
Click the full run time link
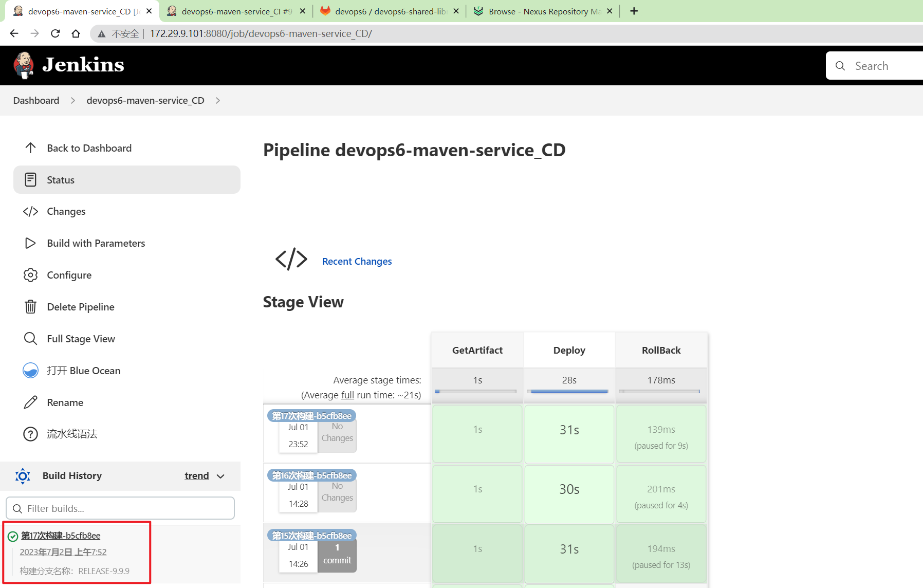(x=347, y=395)
